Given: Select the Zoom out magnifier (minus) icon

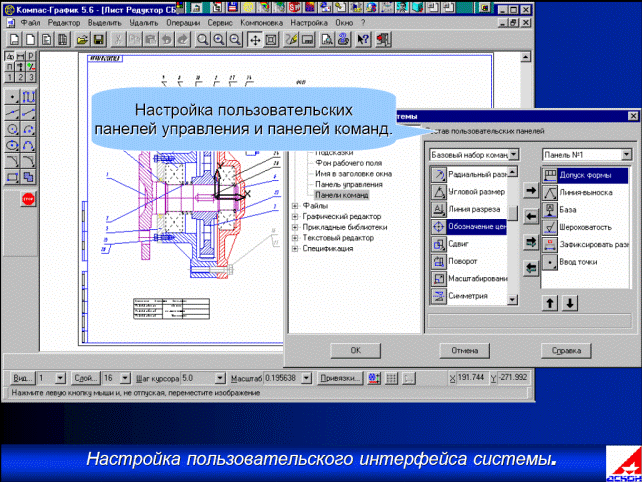Looking at the screenshot, I should pos(235,40).
